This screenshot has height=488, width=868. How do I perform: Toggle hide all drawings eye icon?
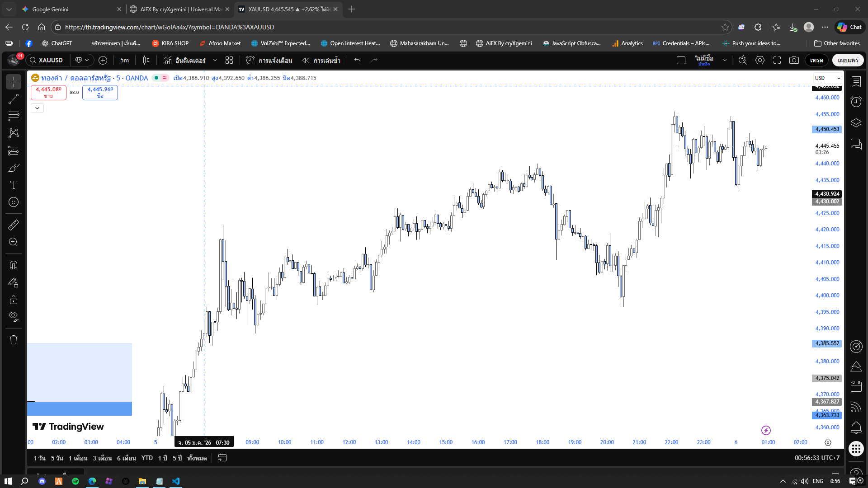pos(14,316)
